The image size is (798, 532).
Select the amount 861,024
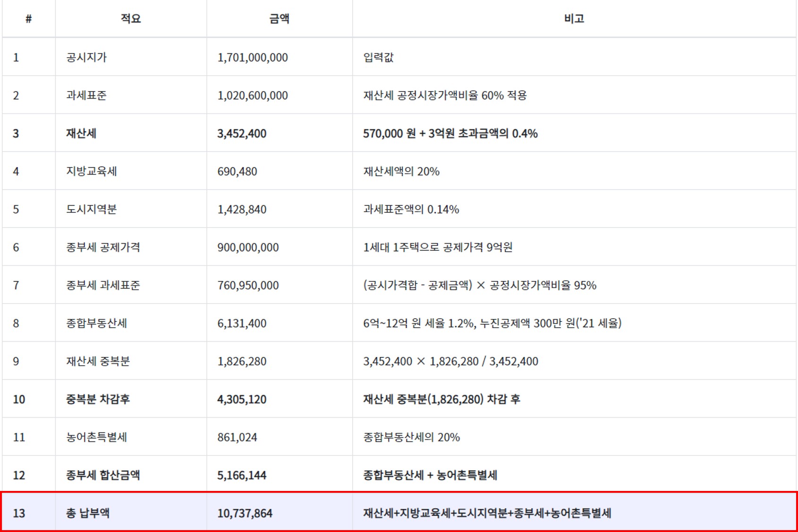tap(237, 437)
